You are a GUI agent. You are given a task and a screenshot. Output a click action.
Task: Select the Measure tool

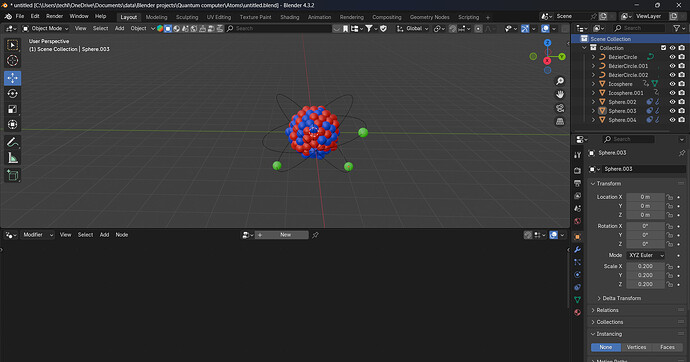tap(12, 158)
